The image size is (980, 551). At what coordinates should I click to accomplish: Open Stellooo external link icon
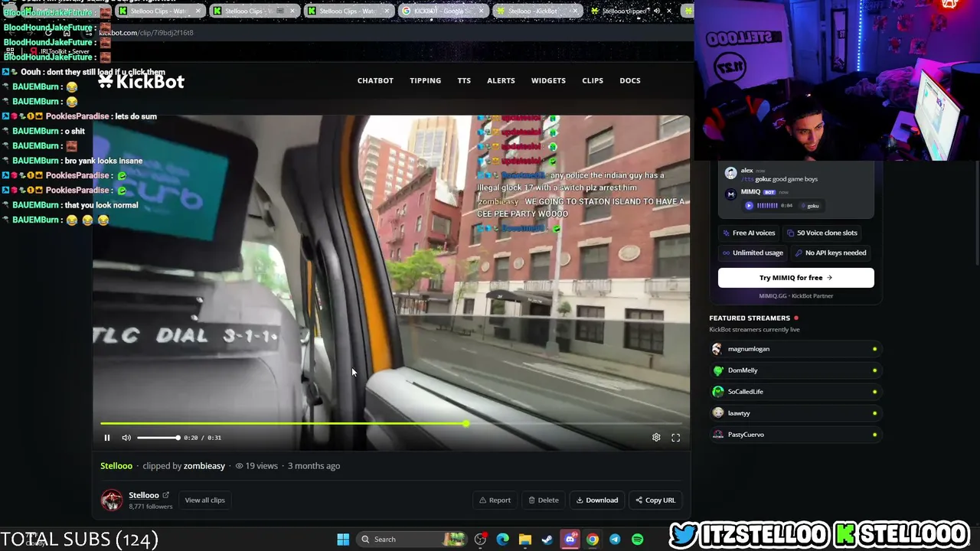(165, 495)
